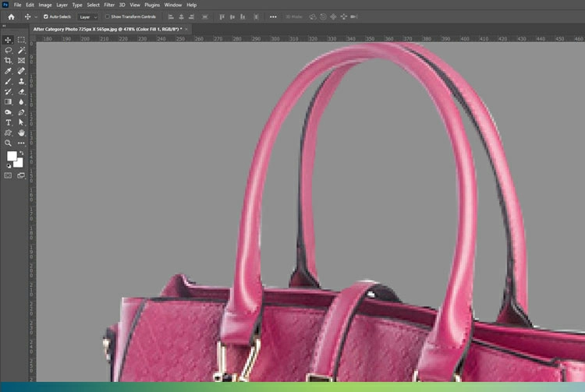Choose the Crop tool
Screen dimensions: 585x392
[x=9, y=60]
